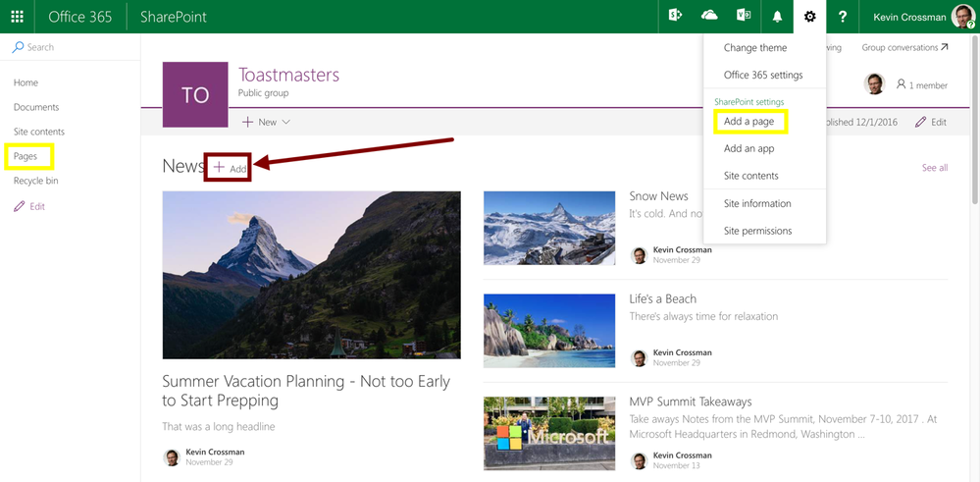
Task: Click author avatar under Summer Vacation article
Action: click(172, 457)
